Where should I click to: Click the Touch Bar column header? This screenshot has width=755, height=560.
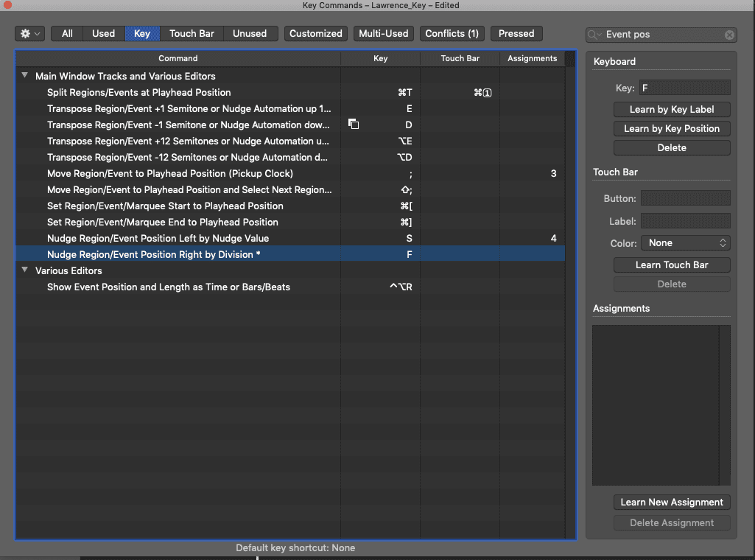tap(460, 58)
